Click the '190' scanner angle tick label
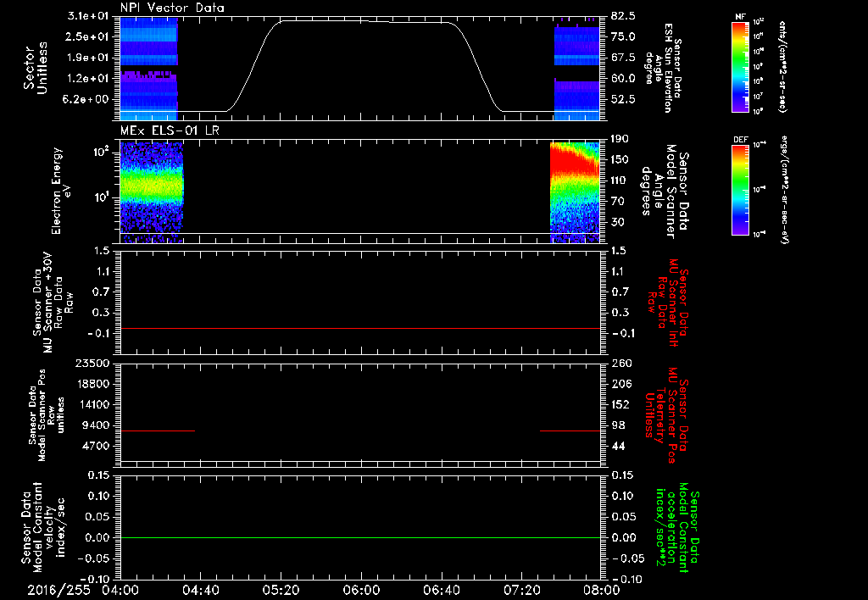The width and height of the screenshot is (868, 600). pos(620,139)
